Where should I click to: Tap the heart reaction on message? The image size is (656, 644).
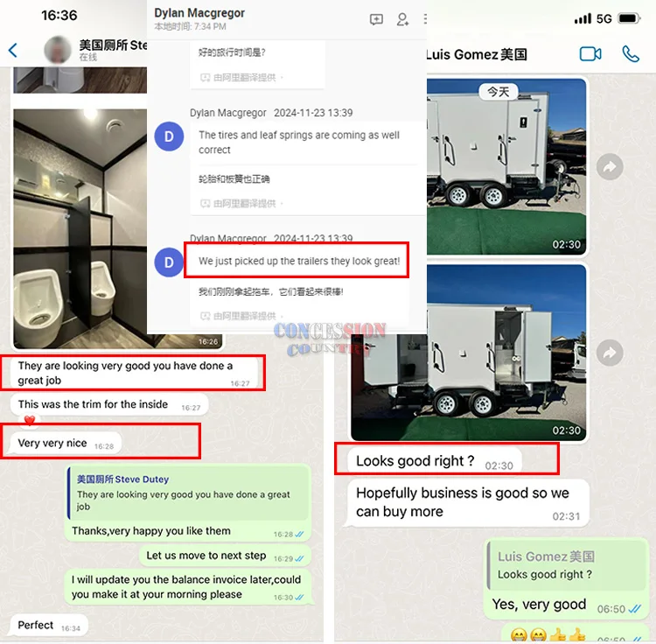pos(29,420)
